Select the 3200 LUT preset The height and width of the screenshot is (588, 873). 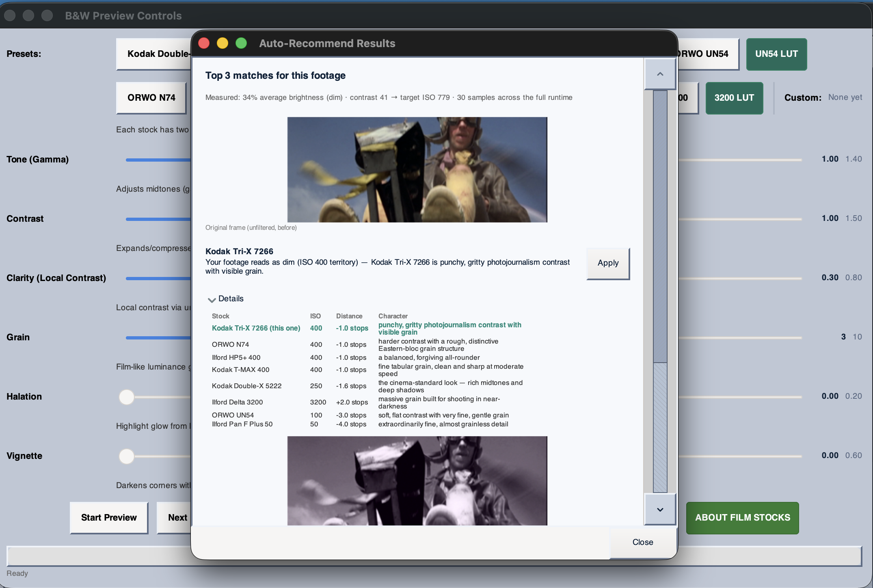[734, 98]
